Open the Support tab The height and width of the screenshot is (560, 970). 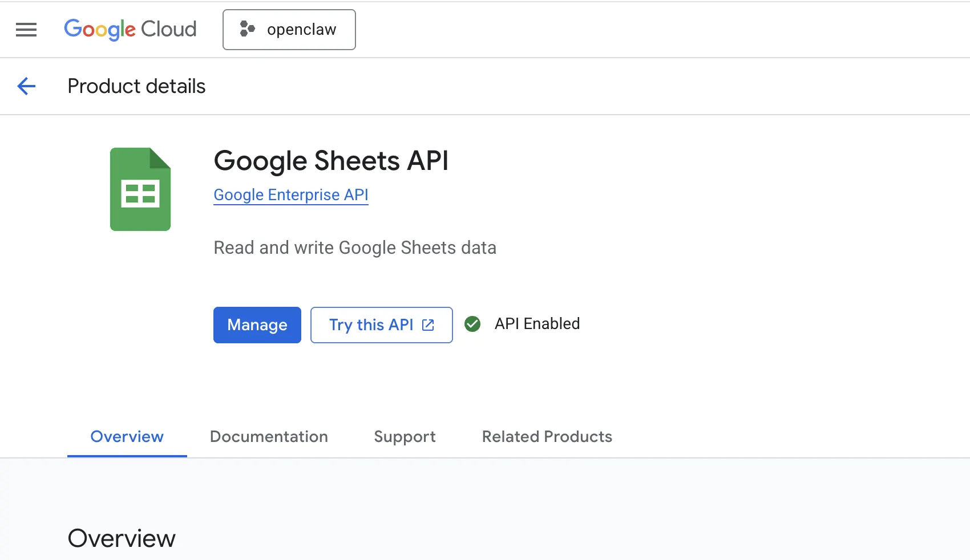coord(405,437)
